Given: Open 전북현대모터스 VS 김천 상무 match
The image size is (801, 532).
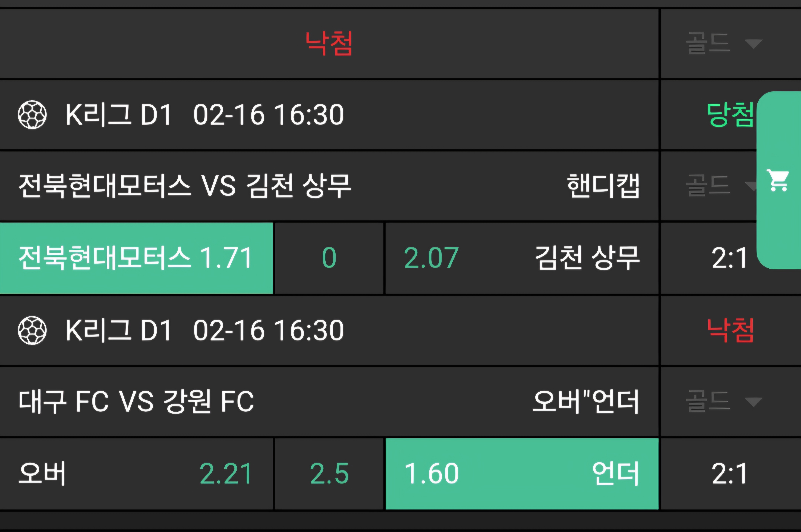Looking at the screenshot, I should click(185, 186).
